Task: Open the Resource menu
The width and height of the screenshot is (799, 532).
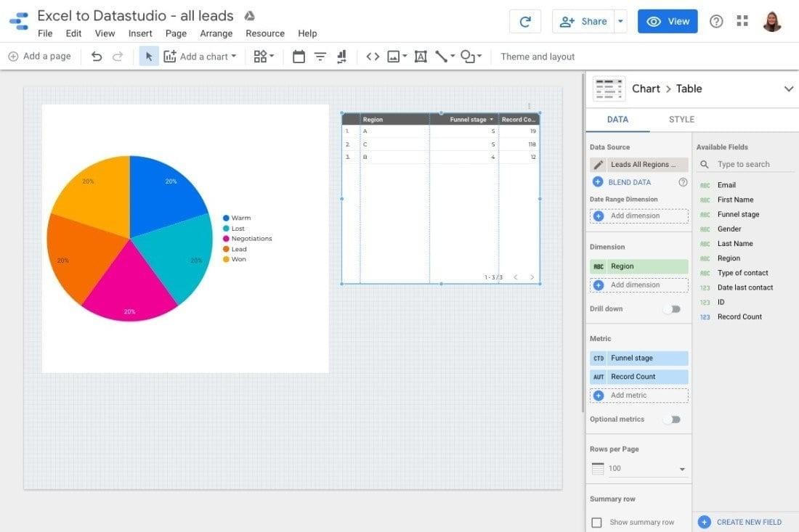Action: 264,33
